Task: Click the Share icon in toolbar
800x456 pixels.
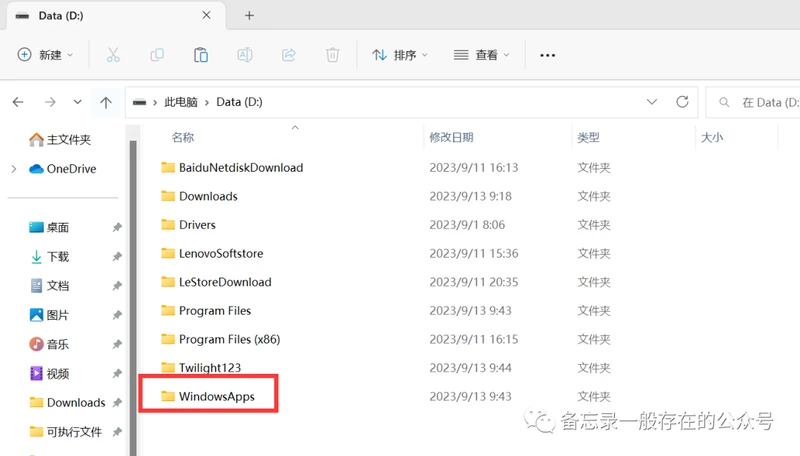Action: [289, 55]
